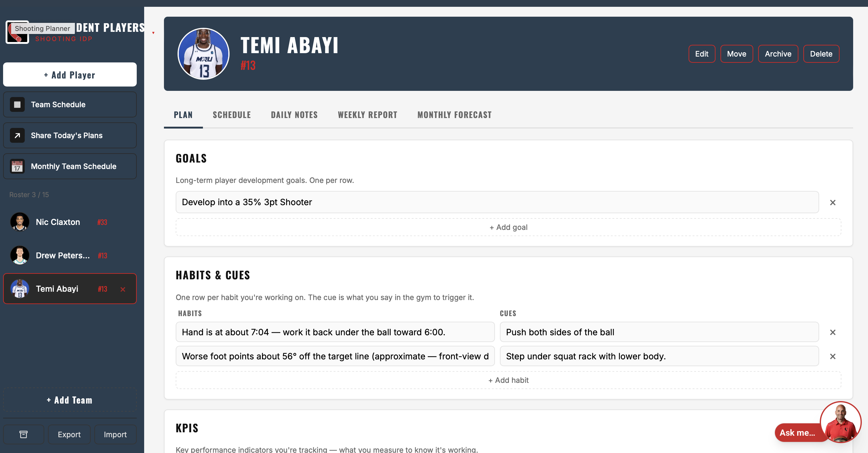Open Monthly Team Schedule
This screenshot has height=453, width=868.
70,167
